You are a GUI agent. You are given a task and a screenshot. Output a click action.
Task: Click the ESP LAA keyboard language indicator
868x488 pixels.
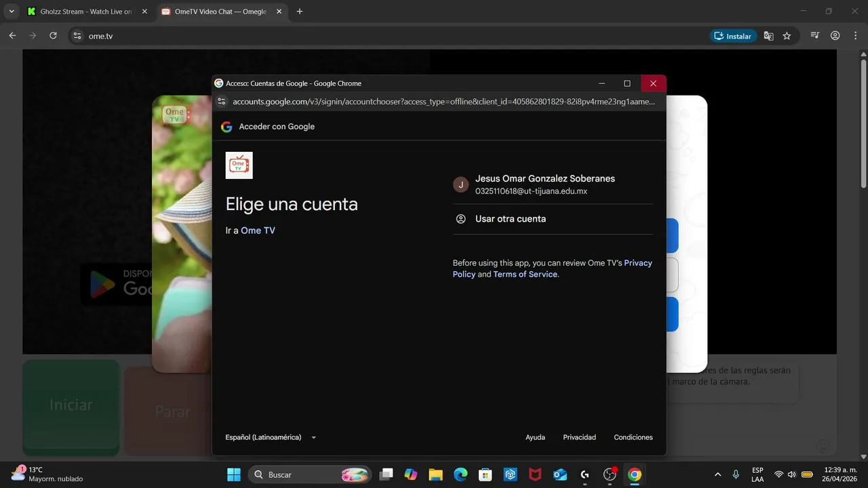757,474
